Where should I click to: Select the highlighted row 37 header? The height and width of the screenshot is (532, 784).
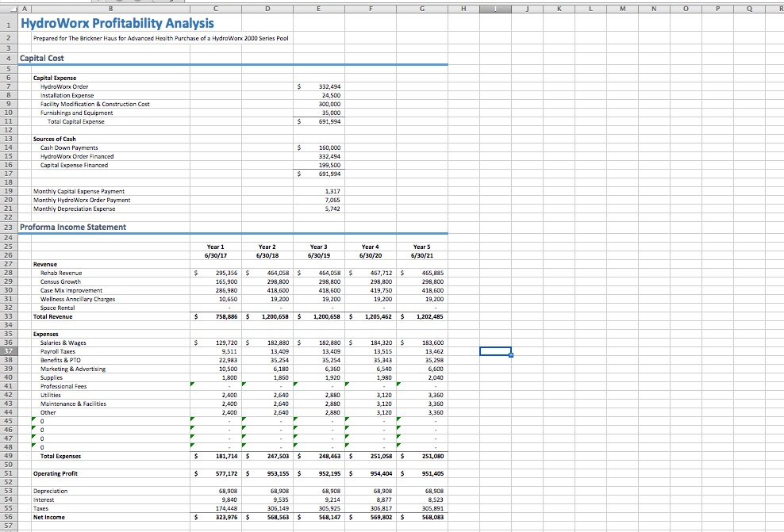pos(9,352)
